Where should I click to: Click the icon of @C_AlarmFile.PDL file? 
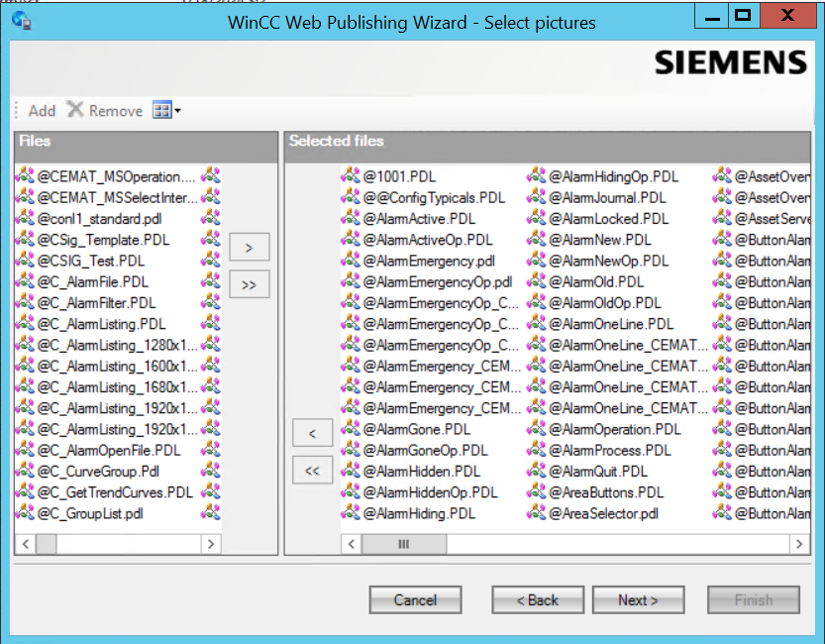(x=25, y=280)
